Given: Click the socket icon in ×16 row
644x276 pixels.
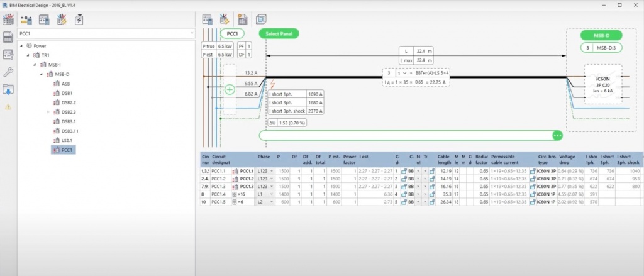Looking at the screenshot, I should pyautogui.click(x=235, y=194).
